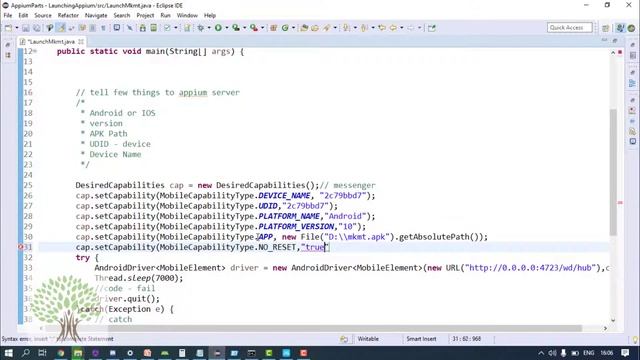Open the Project menu
The width and height of the screenshot is (640, 360).
145,15
